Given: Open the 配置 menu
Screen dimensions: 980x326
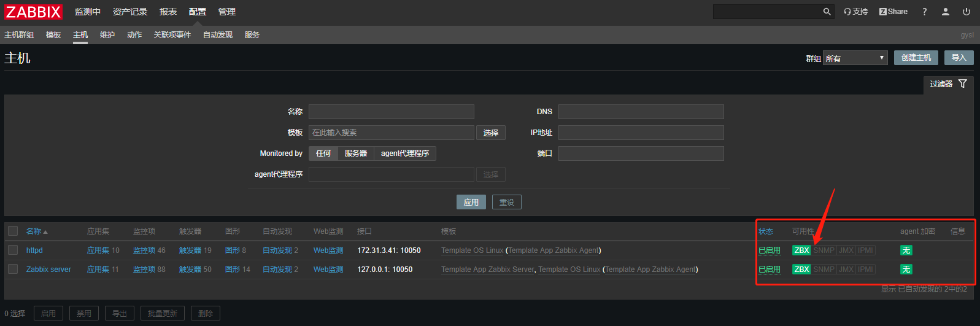Looking at the screenshot, I should [198, 12].
